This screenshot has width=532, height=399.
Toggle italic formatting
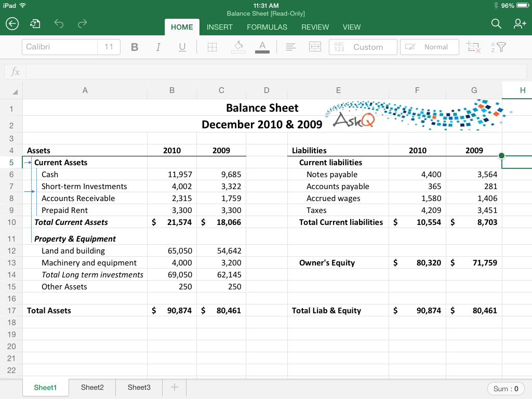158,47
